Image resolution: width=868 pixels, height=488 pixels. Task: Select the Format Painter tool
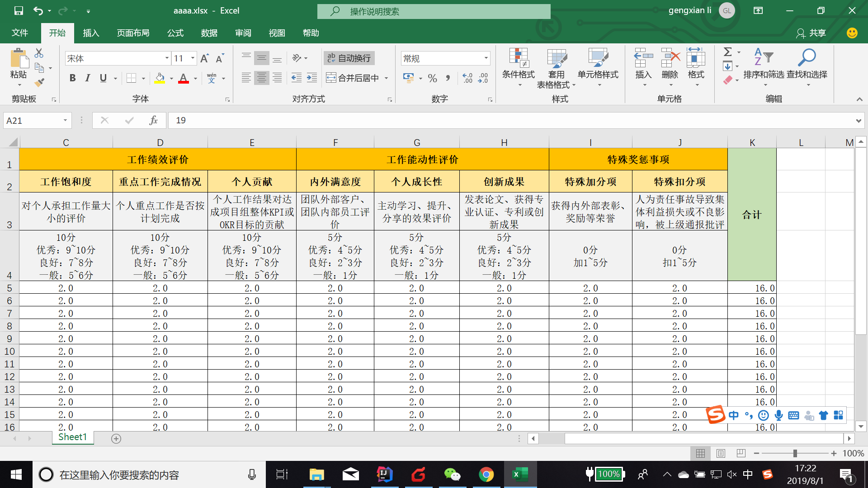coord(40,82)
